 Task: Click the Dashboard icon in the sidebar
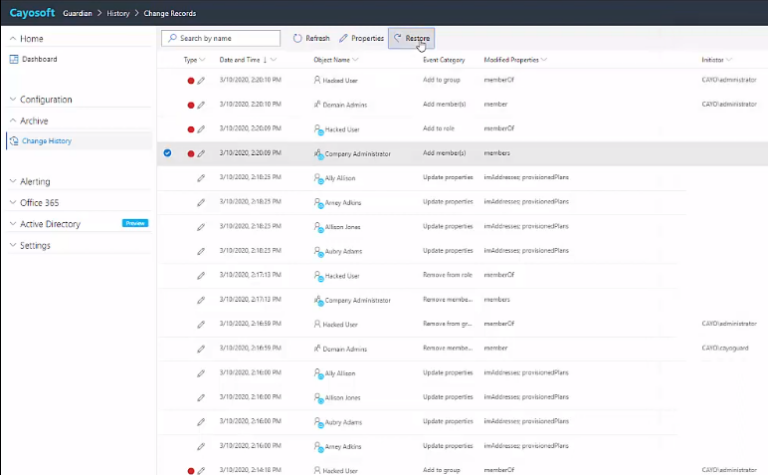(x=14, y=60)
